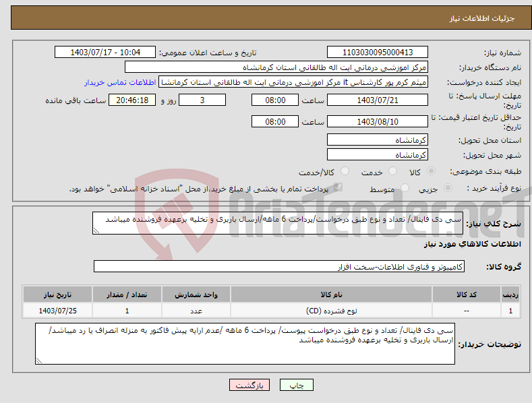Click the اطلاعات کالاهای مورد نیاز heading

[472, 244]
